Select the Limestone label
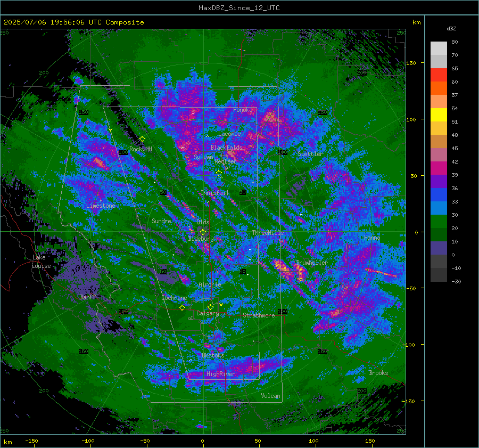Image resolution: width=479 pixels, height=448 pixels. coord(101,206)
